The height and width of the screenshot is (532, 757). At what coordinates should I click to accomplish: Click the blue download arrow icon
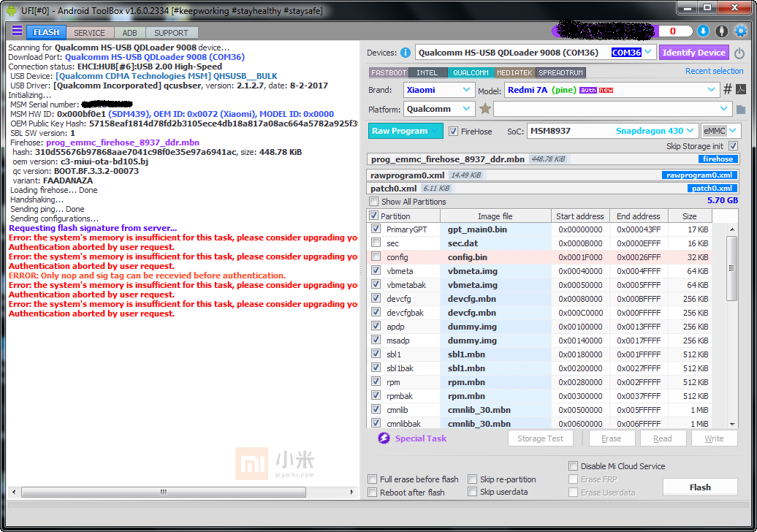703,31
